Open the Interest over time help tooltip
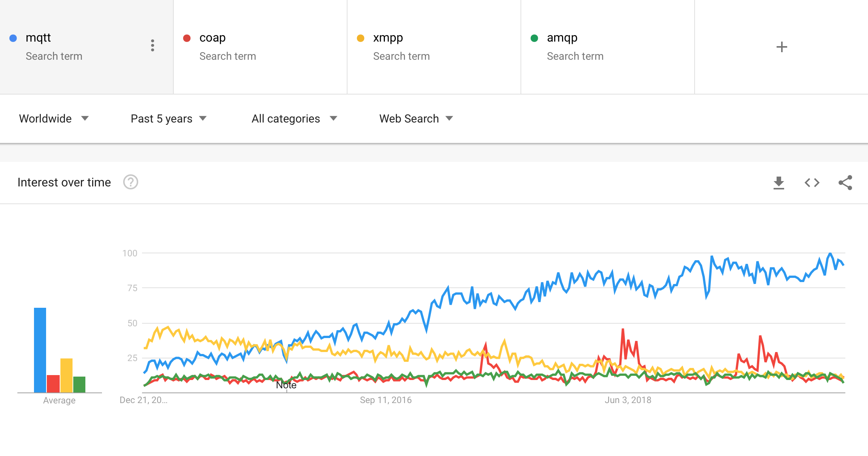The height and width of the screenshot is (456, 868). 131,182
